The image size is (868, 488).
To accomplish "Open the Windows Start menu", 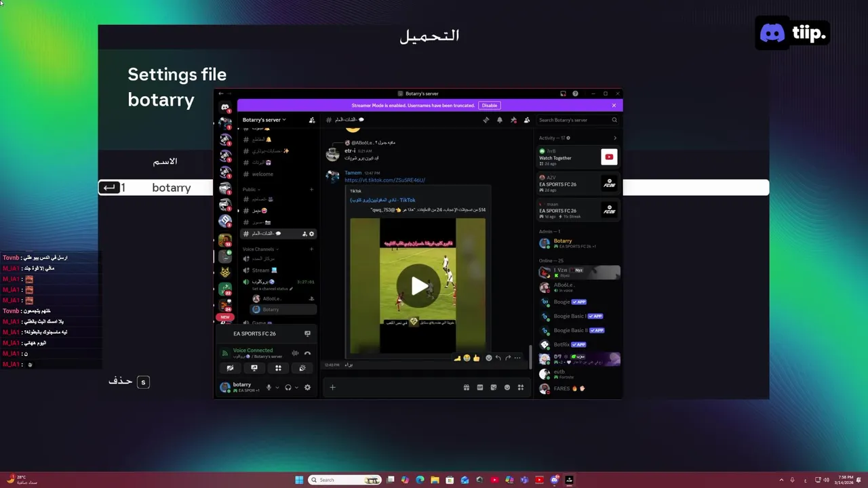I will coord(299,480).
